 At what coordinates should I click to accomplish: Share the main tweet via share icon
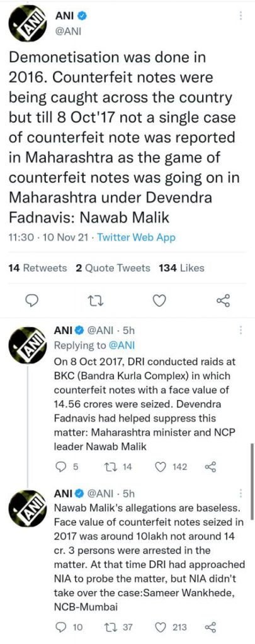tap(223, 302)
